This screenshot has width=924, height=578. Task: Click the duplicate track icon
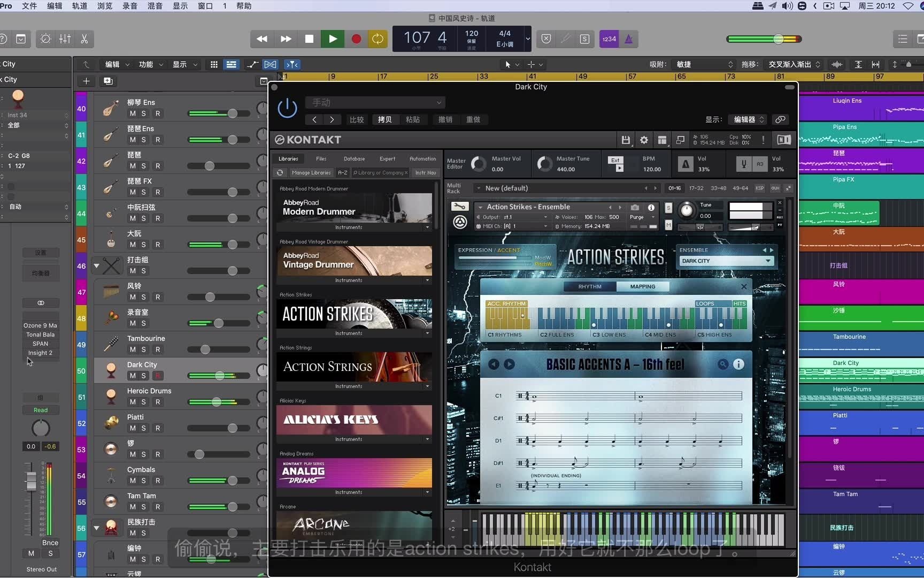(x=108, y=81)
